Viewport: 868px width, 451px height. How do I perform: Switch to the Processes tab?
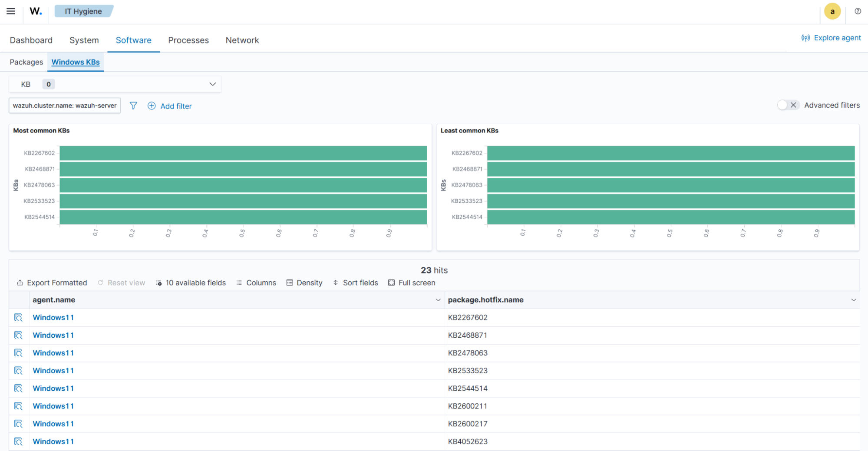tap(188, 40)
